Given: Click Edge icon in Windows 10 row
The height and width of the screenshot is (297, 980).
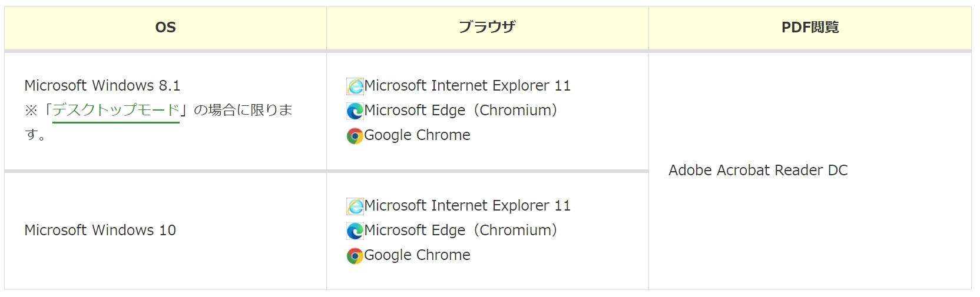Looking at the screenshot, I should [355, 231].
